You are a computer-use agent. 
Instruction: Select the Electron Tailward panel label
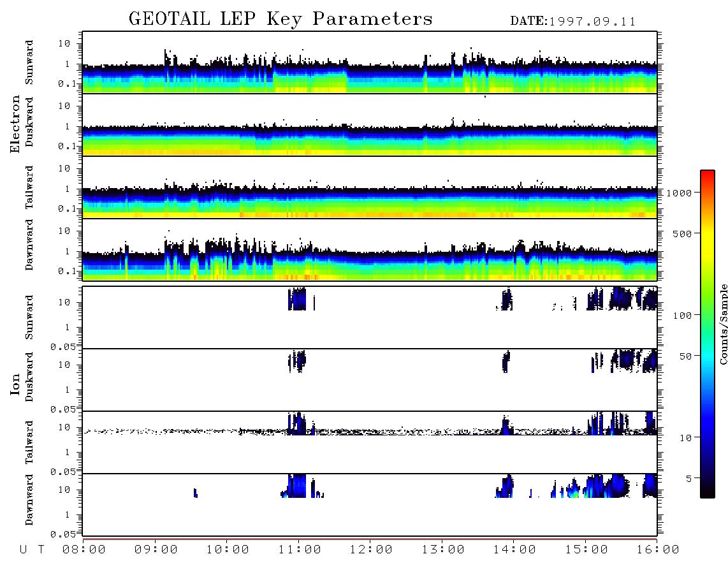(29, 187)
